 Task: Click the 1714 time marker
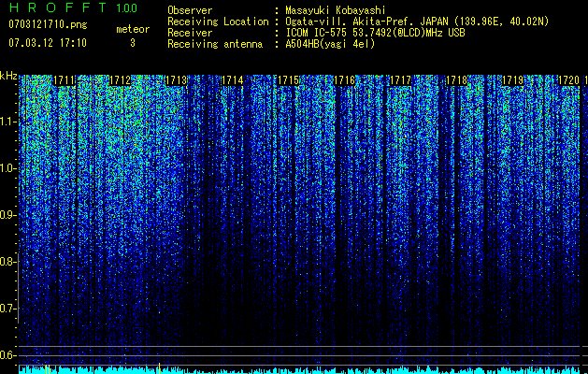point(233,80)
